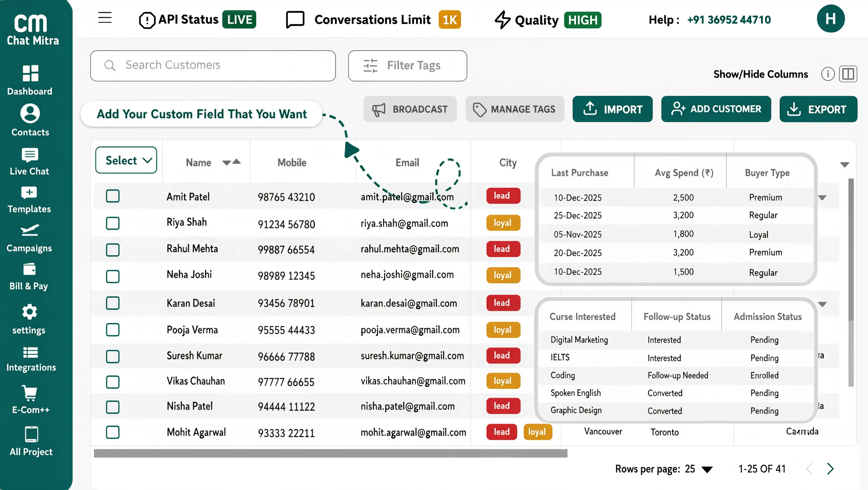This screenshot has height=490, width=868.
Task: Click the BROADCAST button
Action: point(410,109)
